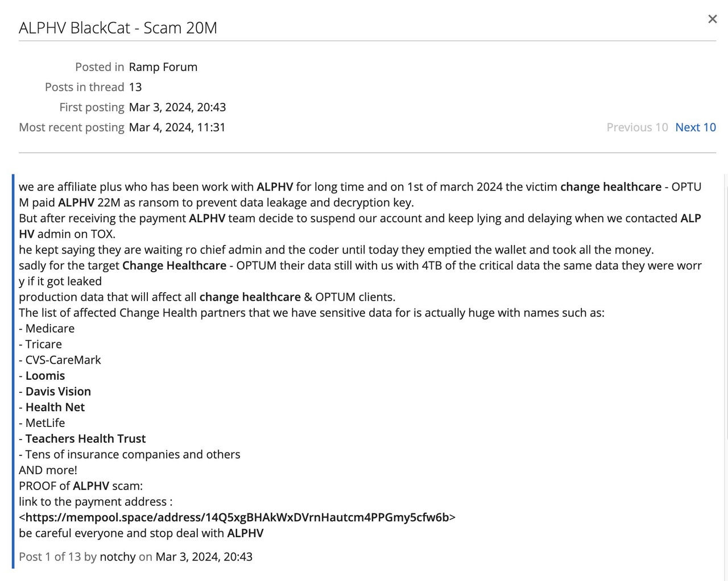Select the first posting date Mar 3, 2024
The height and width of the screenshot is (581, 728).
177,107
